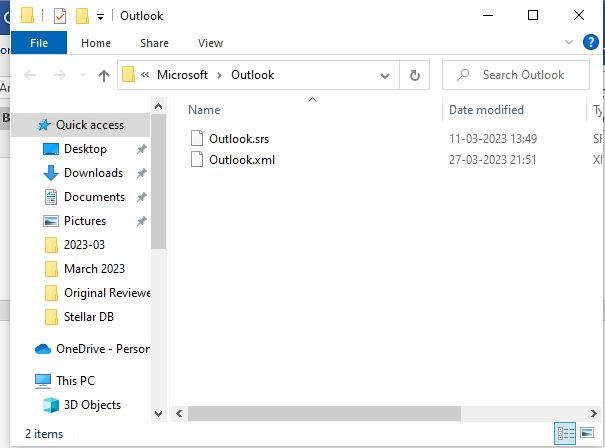Sort by the Name column header
605x448 pixels.
[x=204, y=110]
